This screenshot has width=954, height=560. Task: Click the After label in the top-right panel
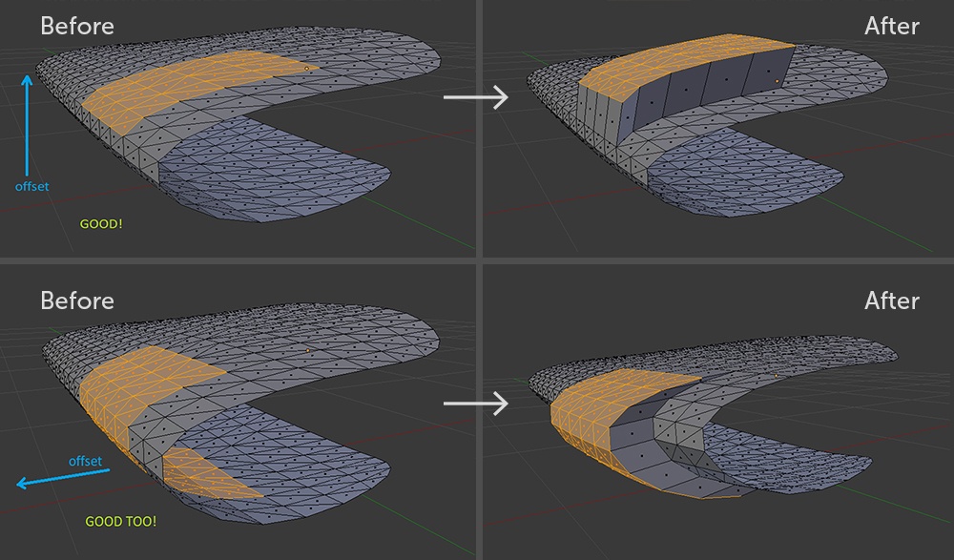[893, 27]
